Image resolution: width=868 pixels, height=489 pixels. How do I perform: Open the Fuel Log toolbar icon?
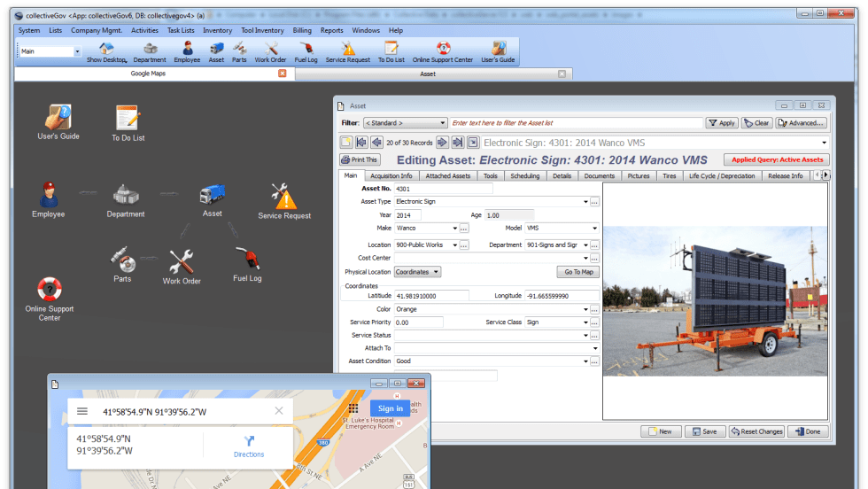point(306,52)
